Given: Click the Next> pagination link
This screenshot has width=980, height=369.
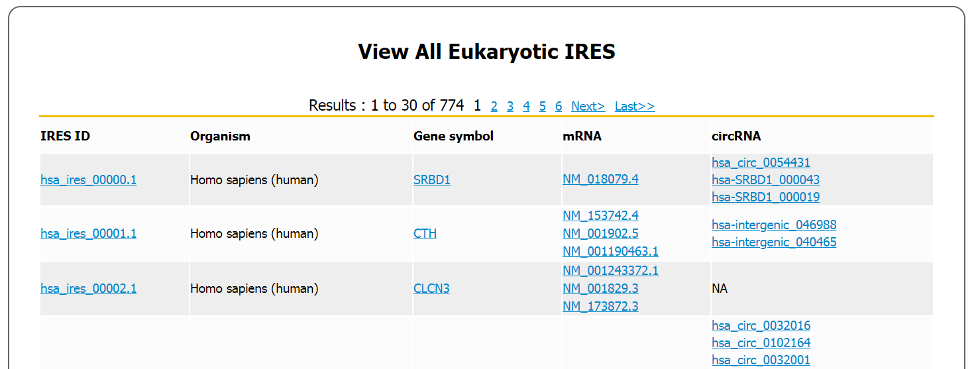Looking at the screenshot, I should (x=588, y=106).
